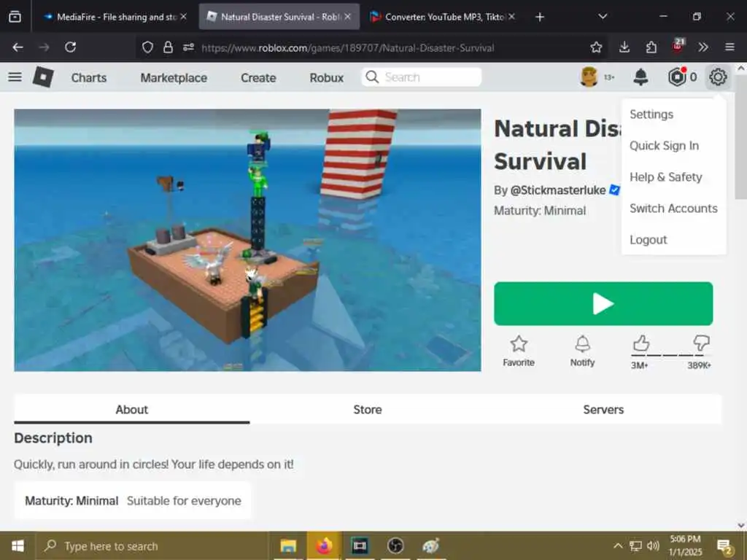The width and height of the screenshot is (747, 560).
Task: List all tabs dropdown arrow
Action: [603, 17]
